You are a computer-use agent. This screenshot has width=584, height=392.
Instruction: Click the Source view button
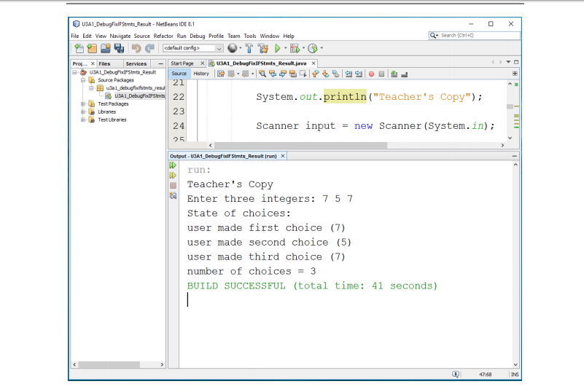pyautogui.click(x=179, y=74)
